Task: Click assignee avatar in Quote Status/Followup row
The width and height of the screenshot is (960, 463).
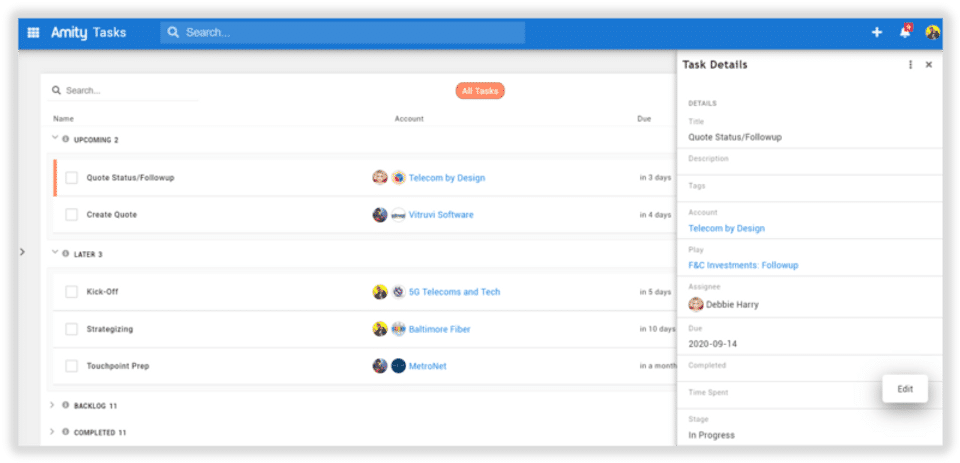Action: click(x=380, y=178)
